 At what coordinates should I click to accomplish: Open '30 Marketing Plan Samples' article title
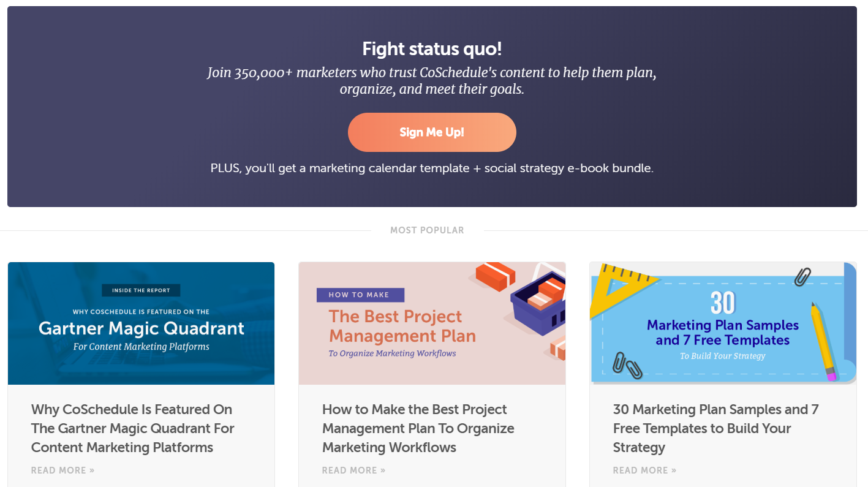715,428
